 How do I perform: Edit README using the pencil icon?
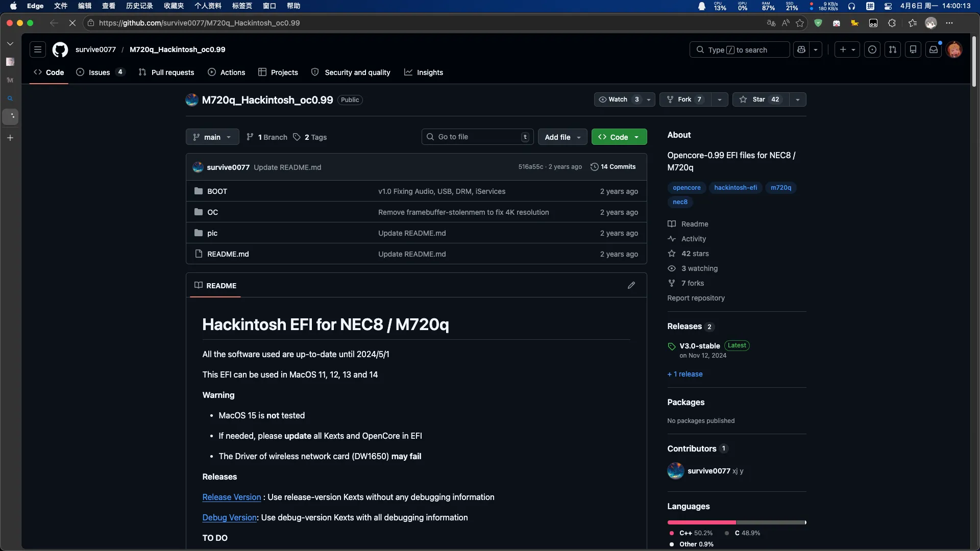click(631, 285)
